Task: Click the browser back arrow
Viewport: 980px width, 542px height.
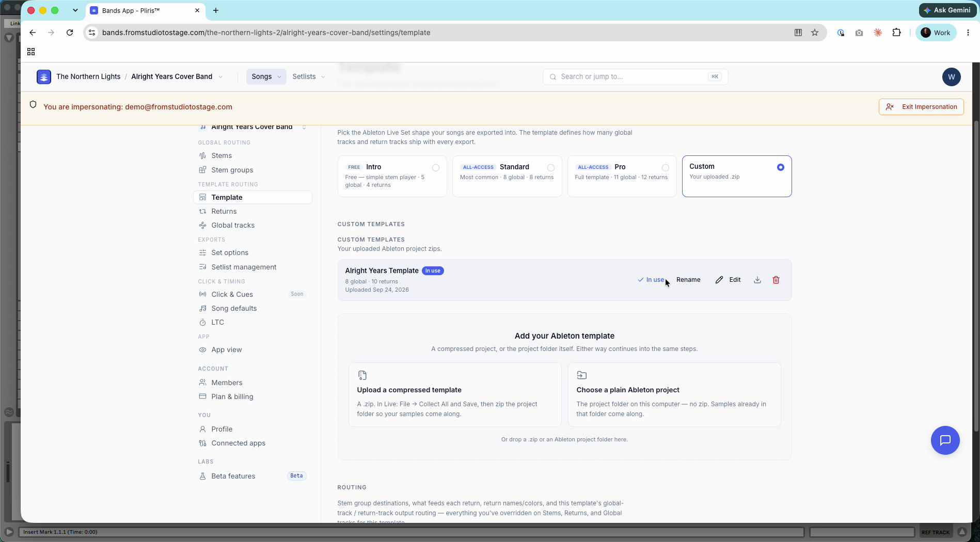Action: pyautogui.click(x=33, y=33)
